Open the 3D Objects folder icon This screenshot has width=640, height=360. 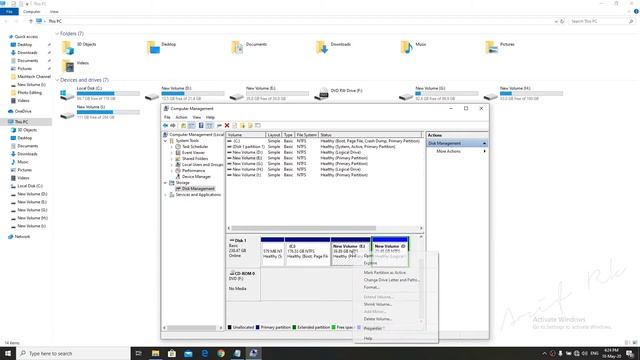(x=68, y=48)
